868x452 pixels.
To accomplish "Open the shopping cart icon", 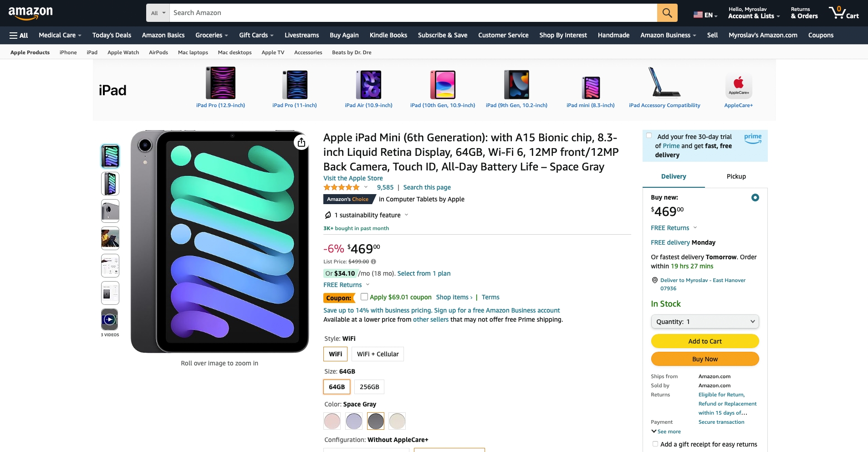I will [x=843, y=13].
